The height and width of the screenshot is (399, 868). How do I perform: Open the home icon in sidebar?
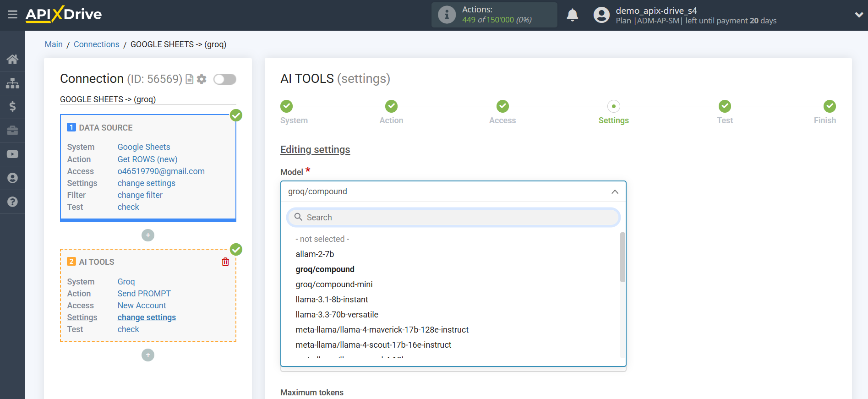(12, 59)
